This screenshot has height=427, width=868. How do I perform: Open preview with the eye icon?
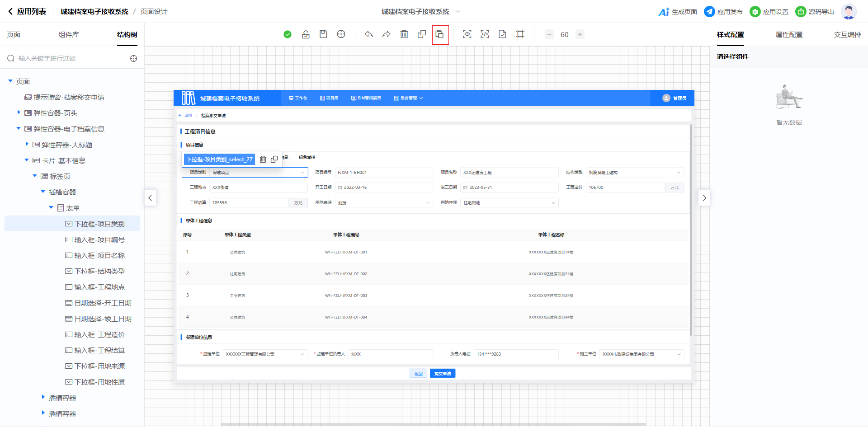[x=467, y=34]
